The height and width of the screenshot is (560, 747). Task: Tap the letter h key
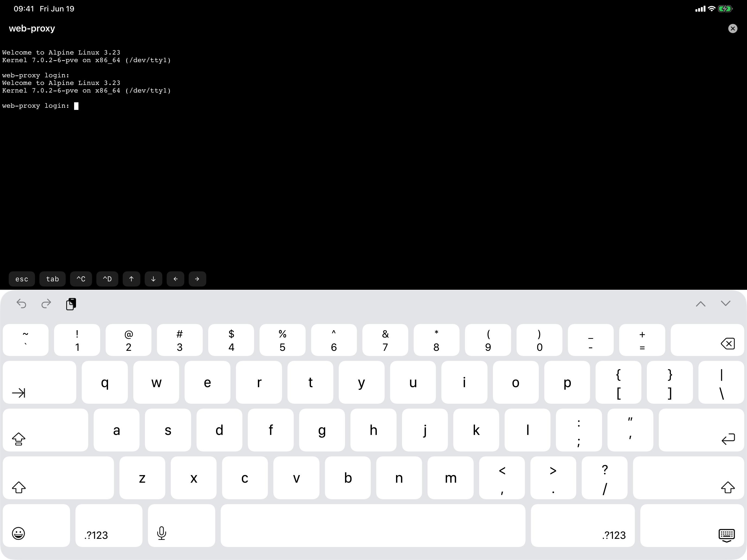[373, 430]
